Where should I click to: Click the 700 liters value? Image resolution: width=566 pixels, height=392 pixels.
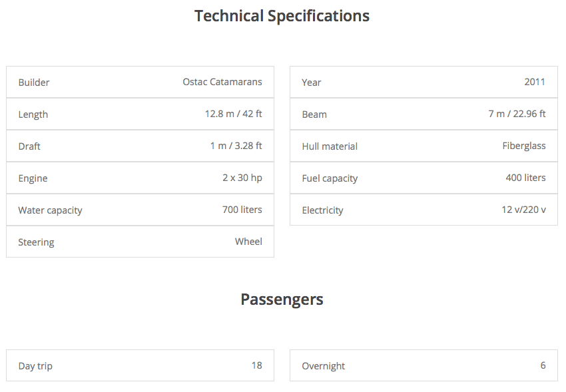pos(242,210)
